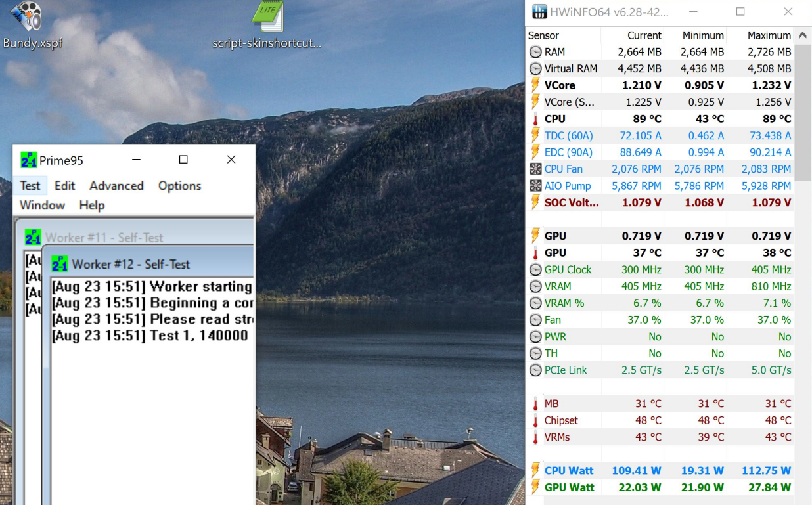This screenshot has width=812, height=505.
Task: Open the Test menu in Prime95
Action: coord(30,186)
